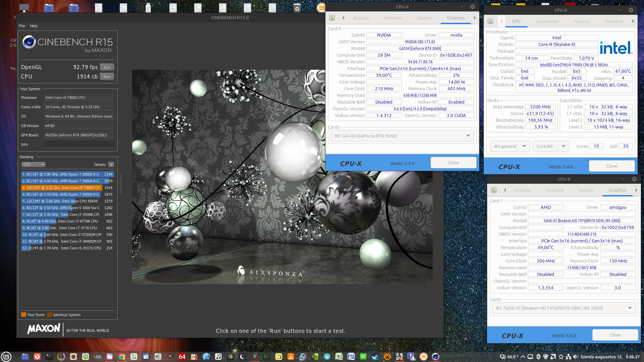Open VLC media player from the taskbar
Viewport: 644px width, 362px height.
coord(291,357)
